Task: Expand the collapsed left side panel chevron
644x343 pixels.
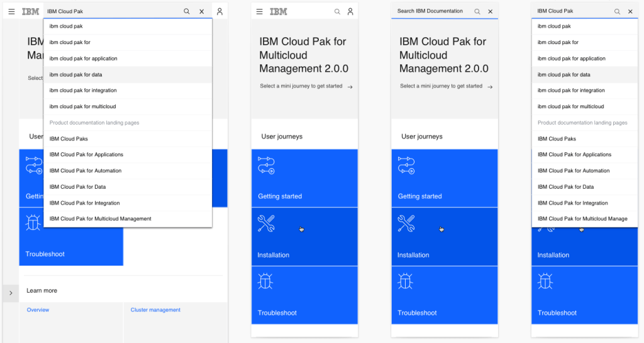Action: coord(11,293)
